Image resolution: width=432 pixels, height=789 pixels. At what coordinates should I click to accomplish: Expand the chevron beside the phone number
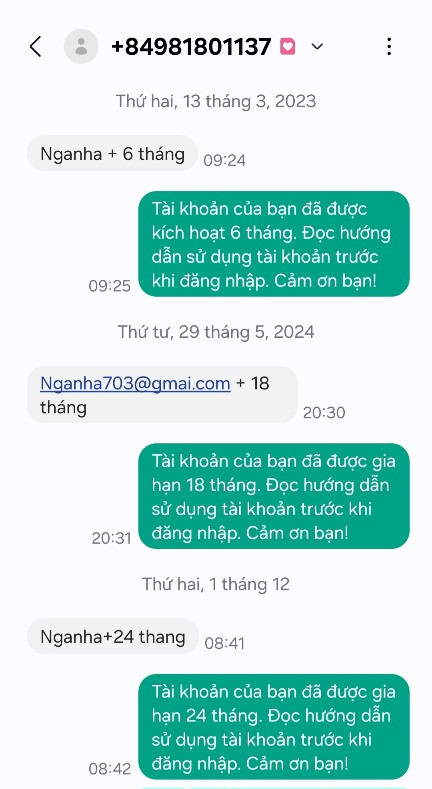(x=317, y=47)
